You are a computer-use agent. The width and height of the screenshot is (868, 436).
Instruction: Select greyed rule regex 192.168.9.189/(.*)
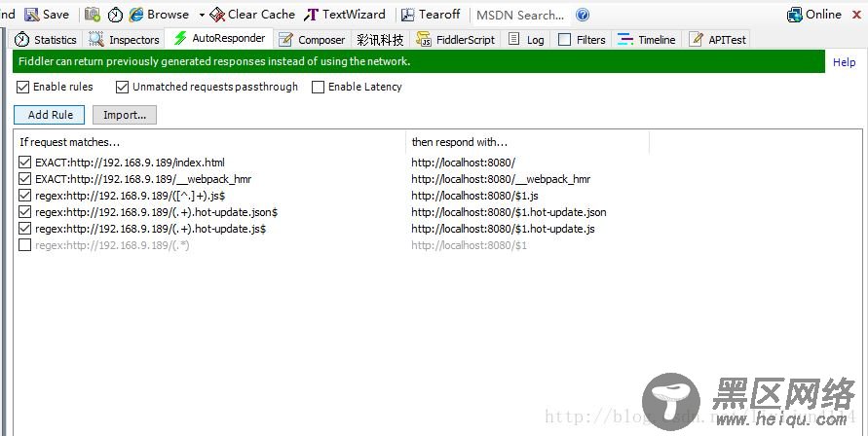coord(112,245)
